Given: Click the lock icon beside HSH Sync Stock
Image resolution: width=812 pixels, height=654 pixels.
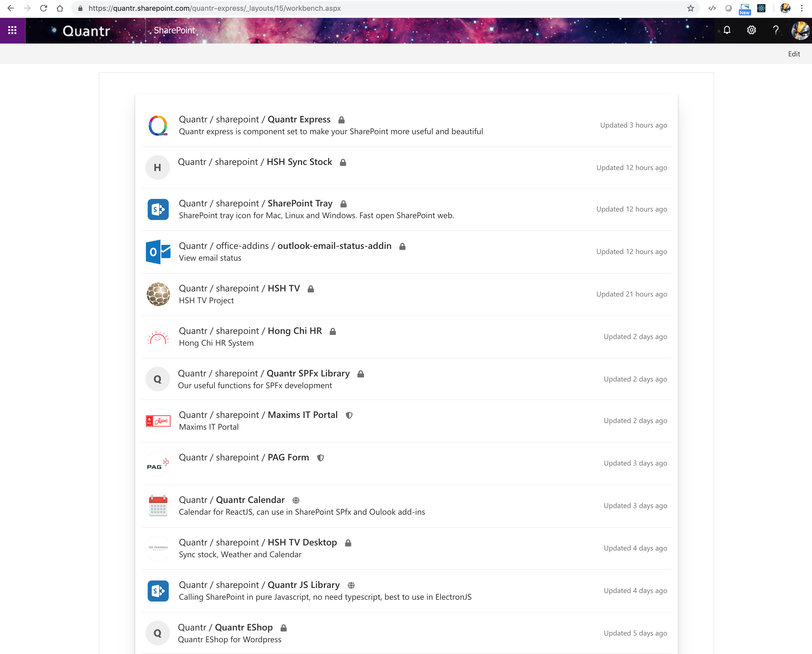Looking at the screenshot, I should point(343,162).
